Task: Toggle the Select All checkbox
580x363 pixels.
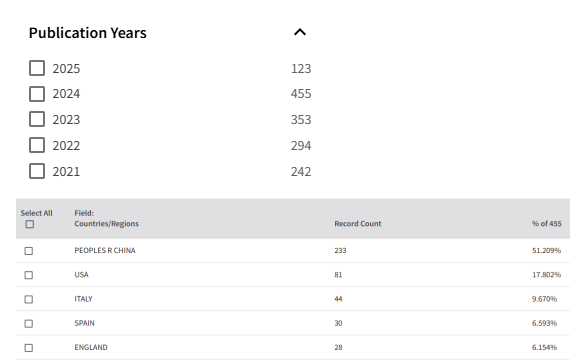Action: (30, 224)
